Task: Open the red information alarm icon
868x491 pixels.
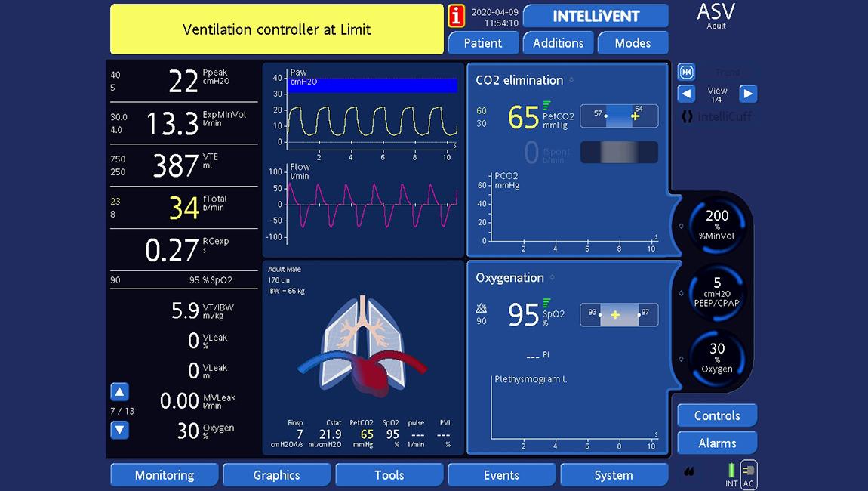Action: pos(455,16)
